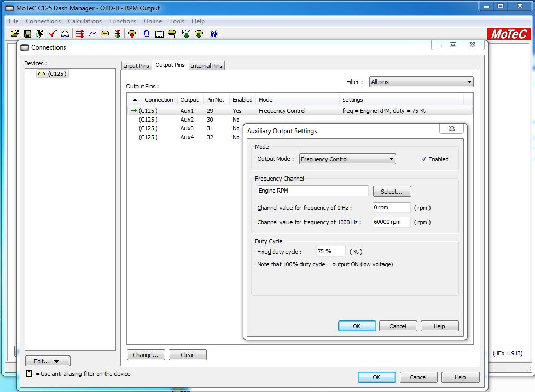The width and height of the screenshot is (535, 392).
Task: Click OK in Auxiliary Output Settings
Action: [357, 326]
